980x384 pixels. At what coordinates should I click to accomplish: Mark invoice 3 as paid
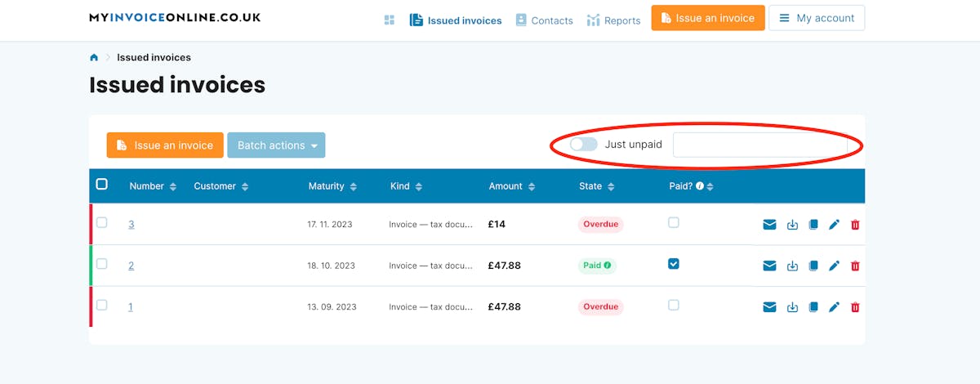674,222
